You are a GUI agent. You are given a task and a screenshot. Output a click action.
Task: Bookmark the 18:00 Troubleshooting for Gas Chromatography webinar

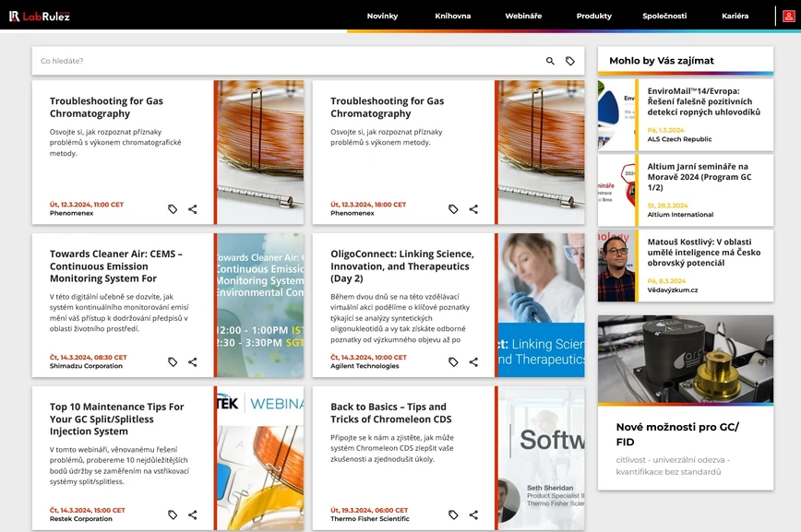(x=453, y=209)
